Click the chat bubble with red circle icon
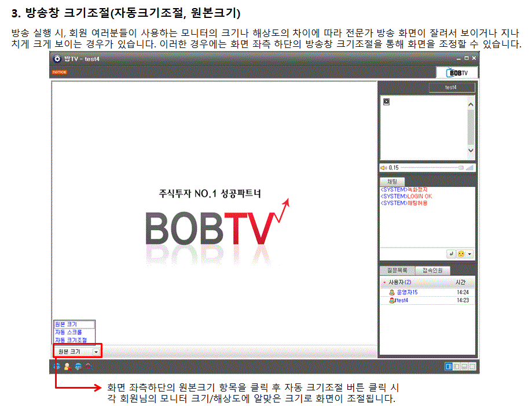Screen dimensions: 532x406 [78, 366]
